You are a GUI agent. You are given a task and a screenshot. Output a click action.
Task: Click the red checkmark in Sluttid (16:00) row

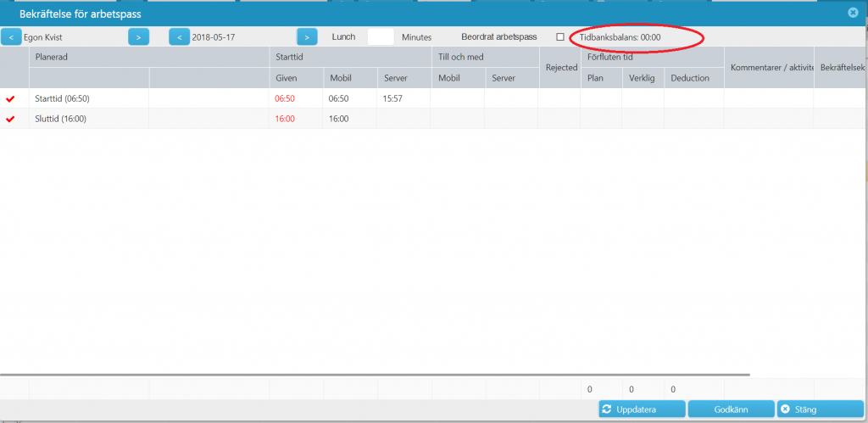click(10, 119)
